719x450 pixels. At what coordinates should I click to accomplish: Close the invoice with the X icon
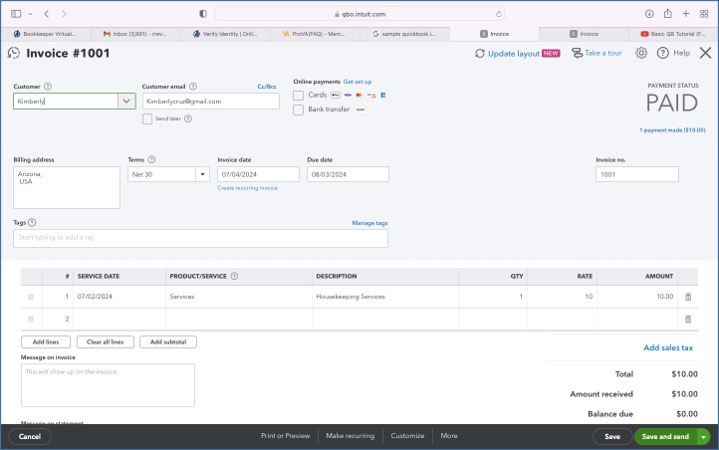click(x=705, y=53)
